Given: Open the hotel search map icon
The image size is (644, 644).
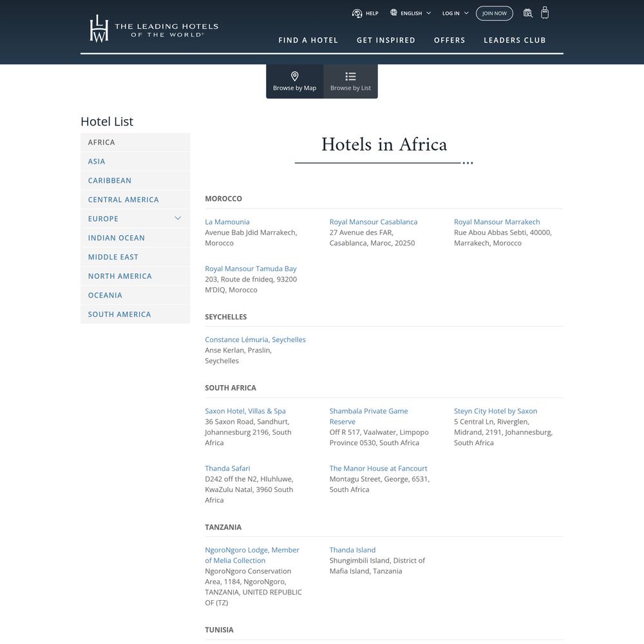Looking at the screenshot, I should [x=528, y=13].
